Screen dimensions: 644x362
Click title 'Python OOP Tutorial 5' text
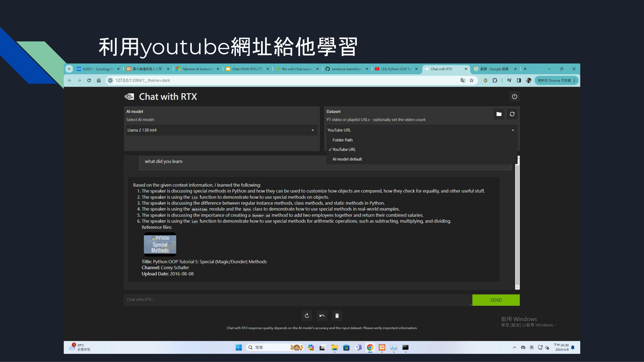point(204,262)
